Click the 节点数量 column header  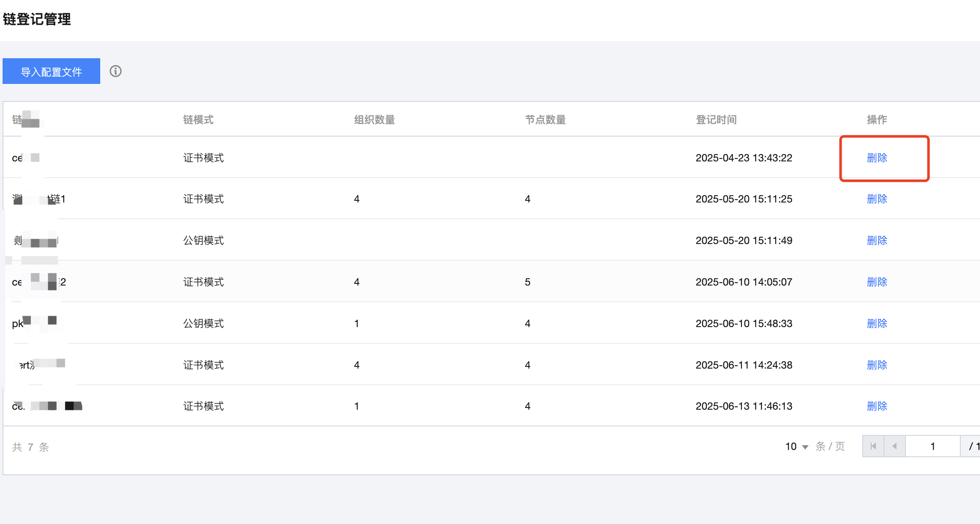[545, 120]
